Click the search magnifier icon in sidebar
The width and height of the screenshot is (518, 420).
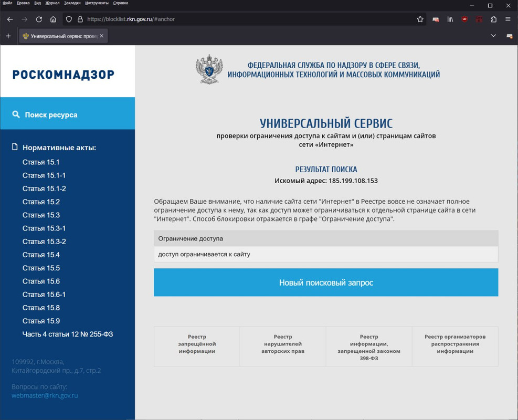coord(16,114)
